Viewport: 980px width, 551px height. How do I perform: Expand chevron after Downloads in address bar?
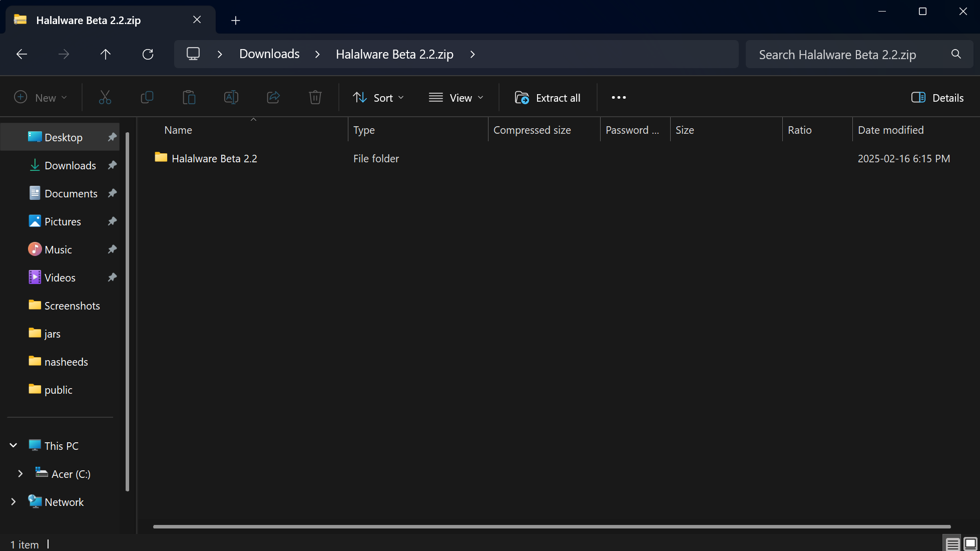[317, 54]
